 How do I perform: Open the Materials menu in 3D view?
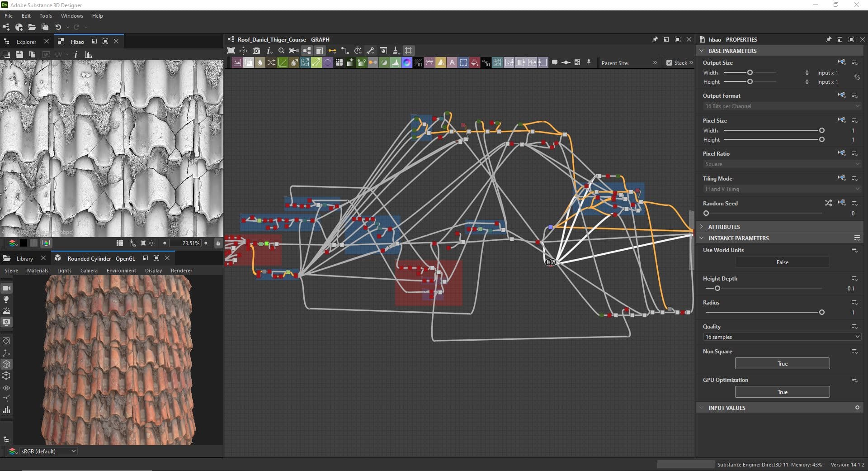pyautogui.click(x=38, y=271)
